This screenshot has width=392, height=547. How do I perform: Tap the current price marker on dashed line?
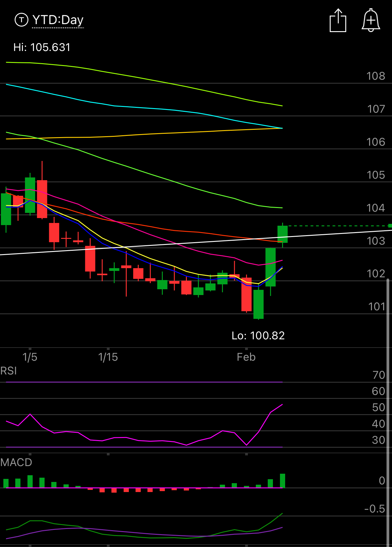point(390,226)
